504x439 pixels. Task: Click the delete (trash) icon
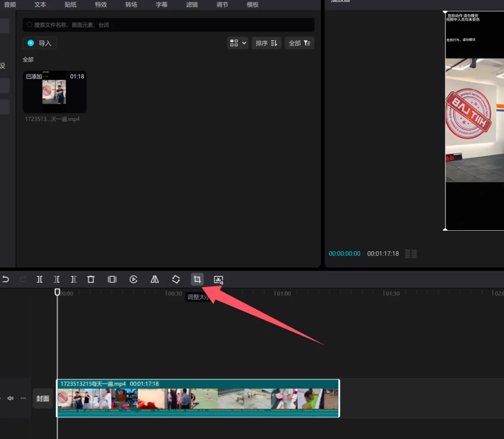pos(91,280)
